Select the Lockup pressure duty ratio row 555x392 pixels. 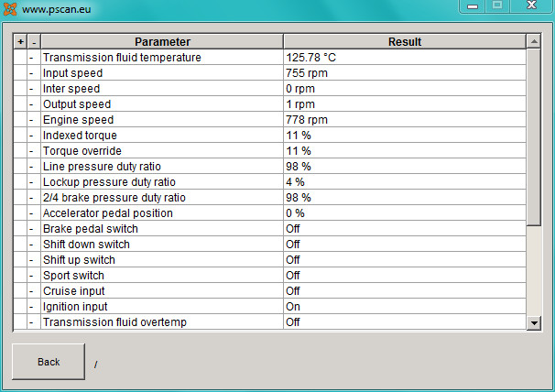[269, 182]
